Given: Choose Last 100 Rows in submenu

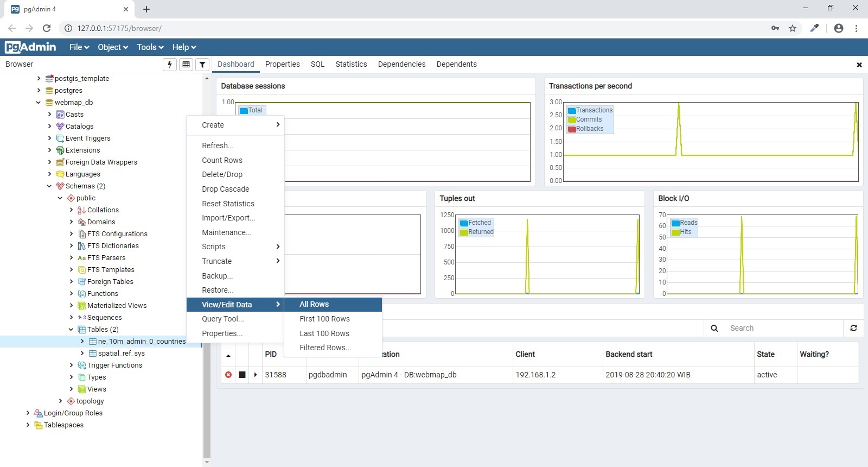Looking at the screenshot, I should (x=333, y=334).
